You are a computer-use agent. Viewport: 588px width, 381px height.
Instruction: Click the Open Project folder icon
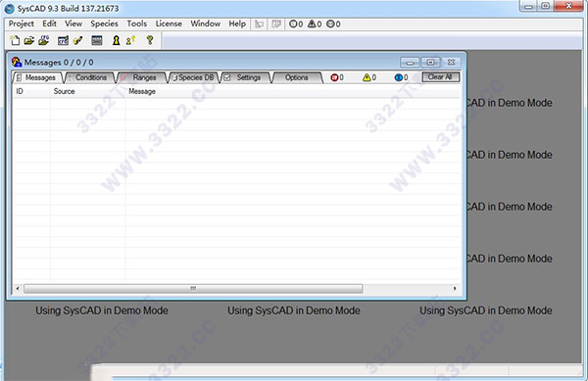(x=28, y=40)
